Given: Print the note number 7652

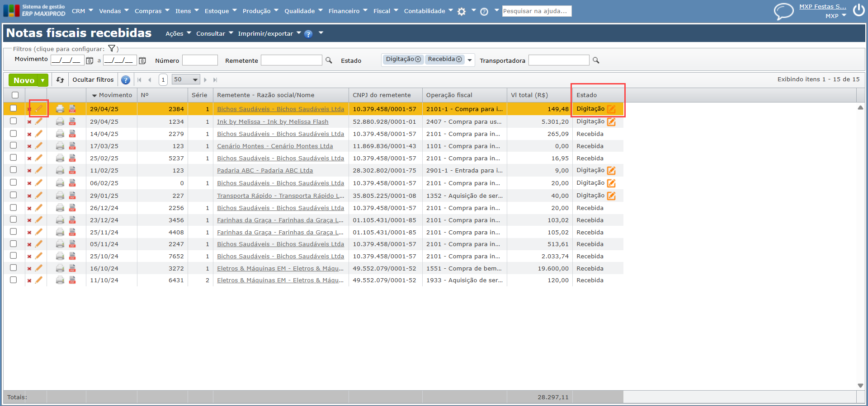Looking at the screenshot, I should [x=60, y=256].
